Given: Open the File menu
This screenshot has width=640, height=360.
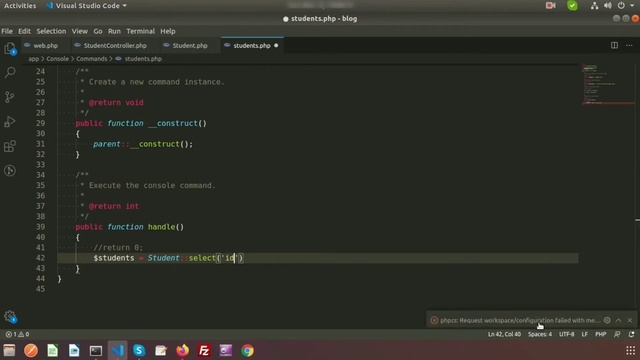Looking at the screenshot, I should click(7, 31).
